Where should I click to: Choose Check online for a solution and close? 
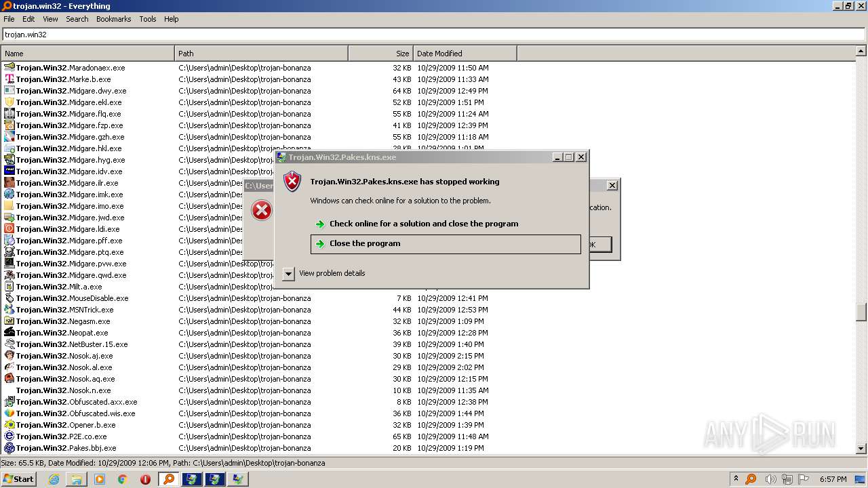(x=446, y=224)
